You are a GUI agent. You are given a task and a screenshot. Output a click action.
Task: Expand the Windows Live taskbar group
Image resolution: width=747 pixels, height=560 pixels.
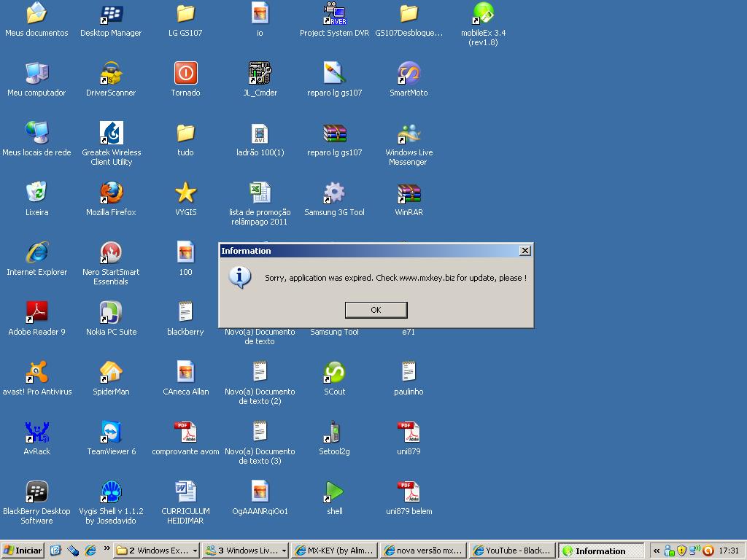(x=245, y=551)
